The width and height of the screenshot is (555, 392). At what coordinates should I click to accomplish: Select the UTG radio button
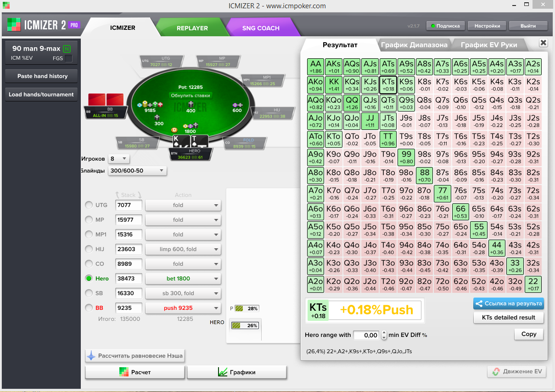click(89, 205)
